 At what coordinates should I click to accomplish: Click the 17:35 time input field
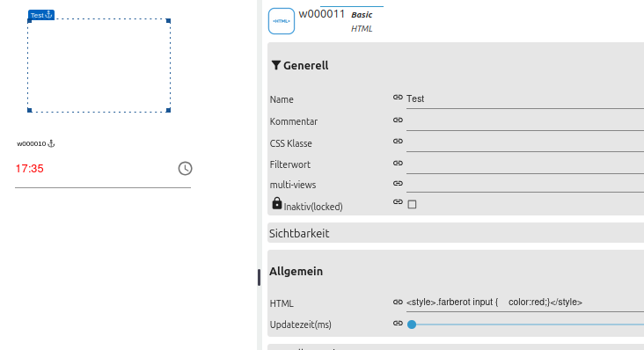tap(94, 169)
